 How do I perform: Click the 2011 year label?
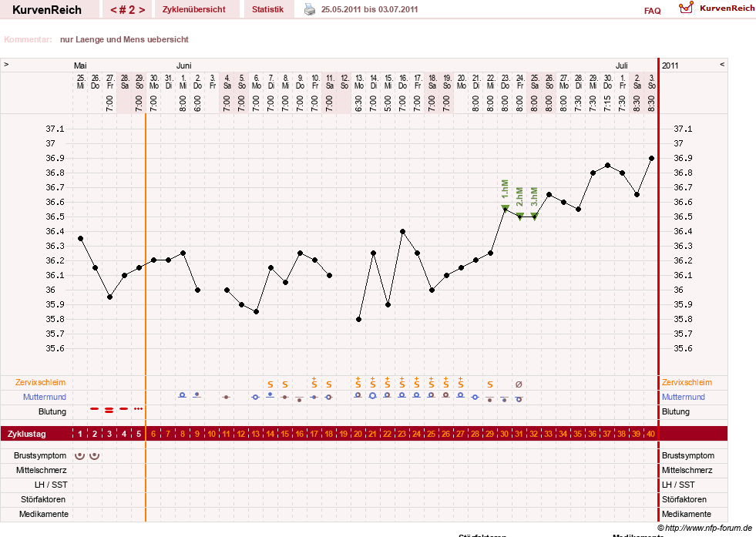click(x=670, y=65)
